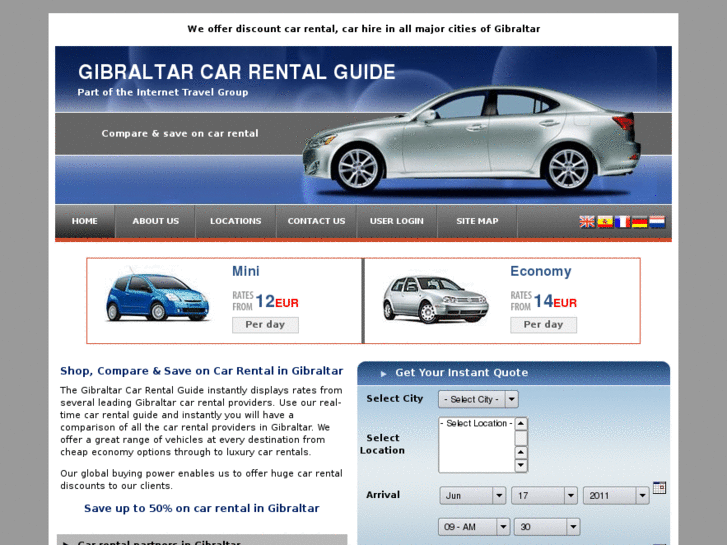View the SITE MAP
The width and height of the screenshot is (727, 545).
[x=477, y=221]
